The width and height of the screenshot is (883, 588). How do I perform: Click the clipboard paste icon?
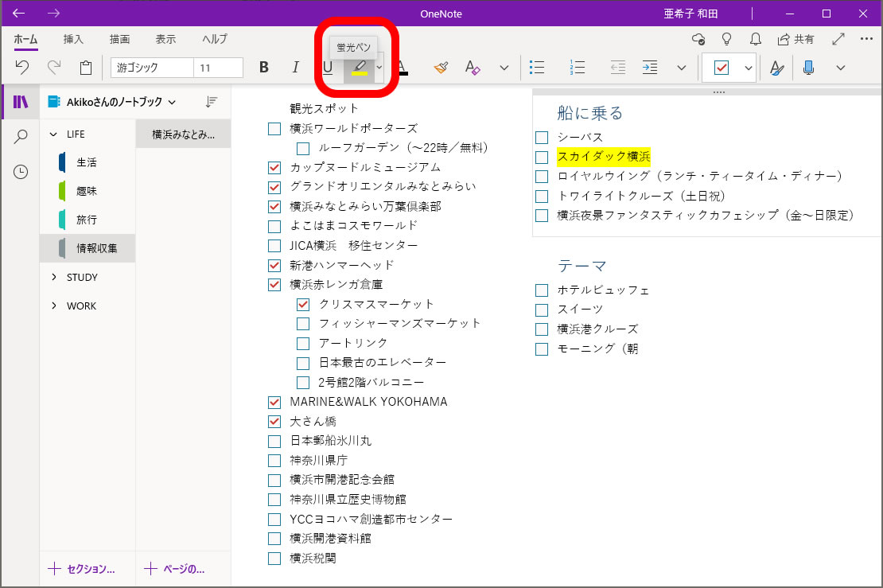tap(86, 68)
